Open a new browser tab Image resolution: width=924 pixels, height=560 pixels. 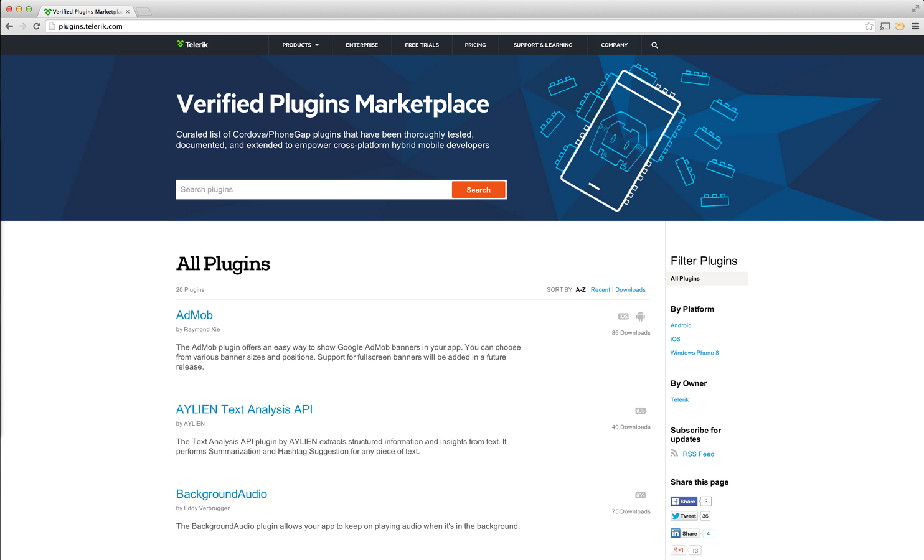144,12
